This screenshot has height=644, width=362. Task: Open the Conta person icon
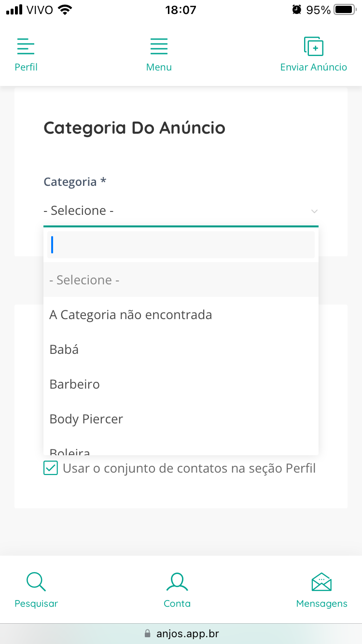pyautogui.click(x=177, y=582)
